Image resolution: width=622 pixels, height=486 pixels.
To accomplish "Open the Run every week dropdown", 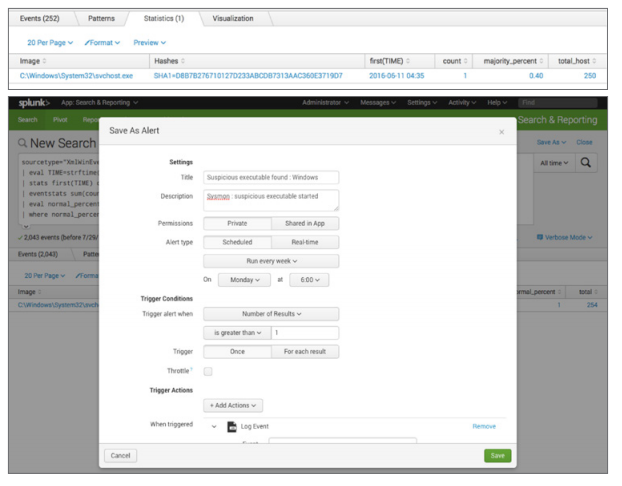I will tap(271, 261).
